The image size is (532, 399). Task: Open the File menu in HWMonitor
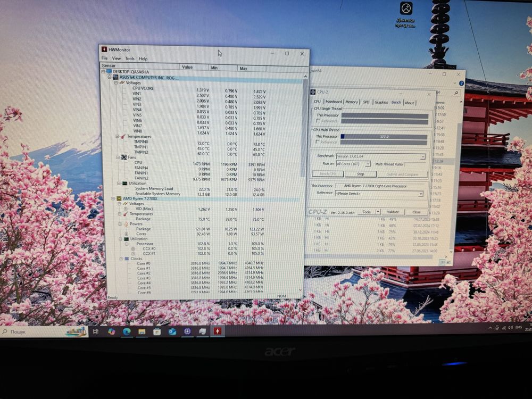pyautogui.click(x=104, y=59)
